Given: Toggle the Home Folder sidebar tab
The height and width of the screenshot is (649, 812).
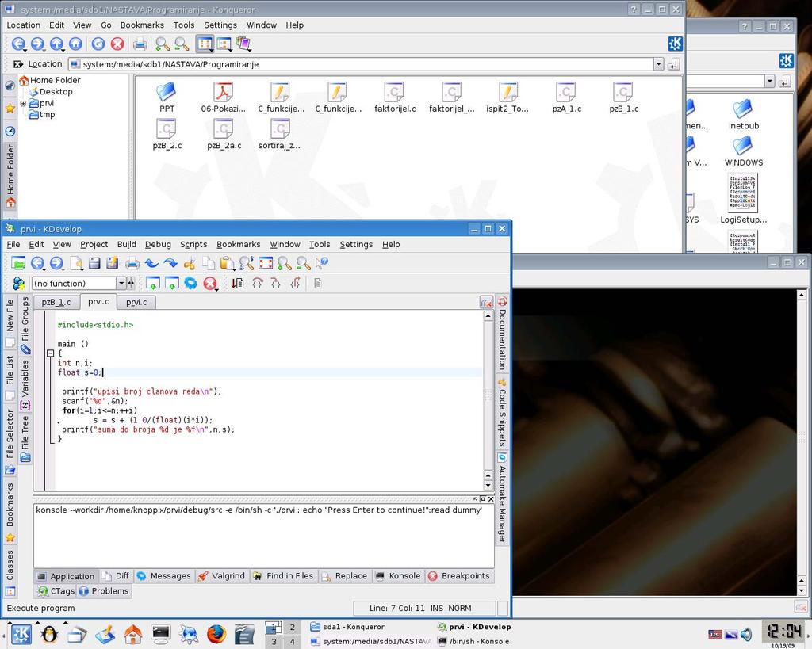Looking at the screenshot, I should (10, 176).
